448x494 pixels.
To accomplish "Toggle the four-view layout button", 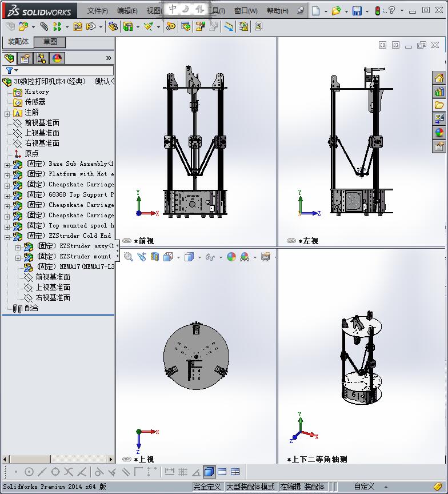I will pos(235,472).
